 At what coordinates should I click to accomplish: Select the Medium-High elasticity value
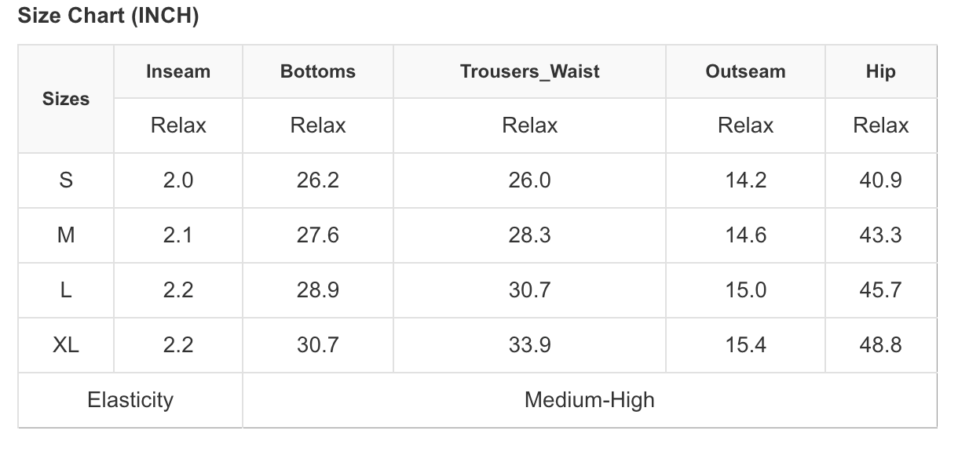(589, 400)
